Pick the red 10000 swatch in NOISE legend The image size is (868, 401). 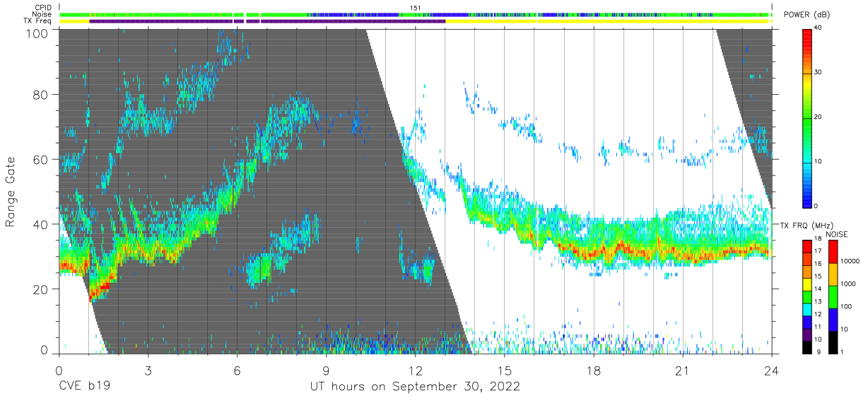click(x=833, y=251)
